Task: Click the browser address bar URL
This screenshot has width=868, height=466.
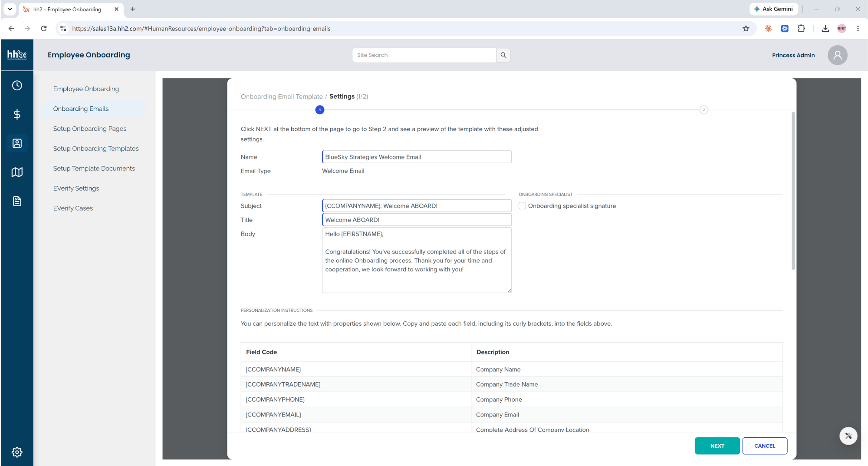Action: pos(201,29)
